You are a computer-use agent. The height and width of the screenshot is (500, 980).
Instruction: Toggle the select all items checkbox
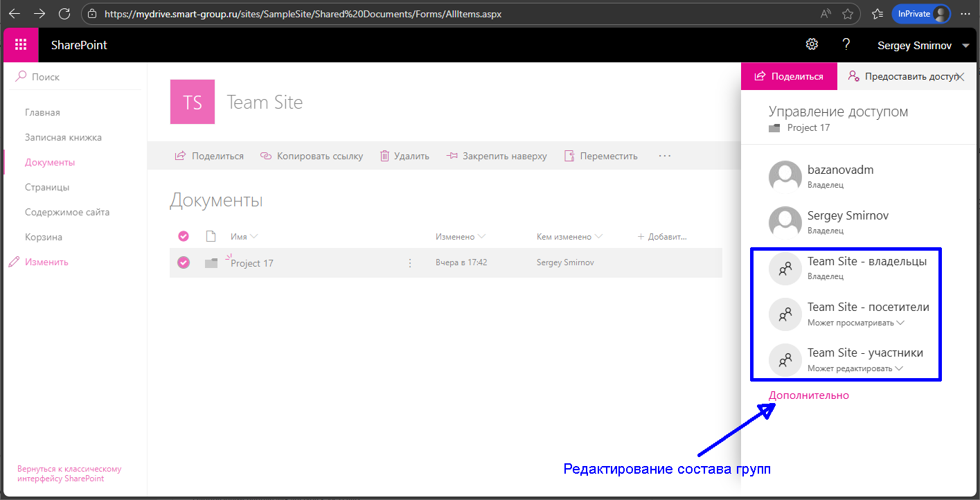pos(184,237)
